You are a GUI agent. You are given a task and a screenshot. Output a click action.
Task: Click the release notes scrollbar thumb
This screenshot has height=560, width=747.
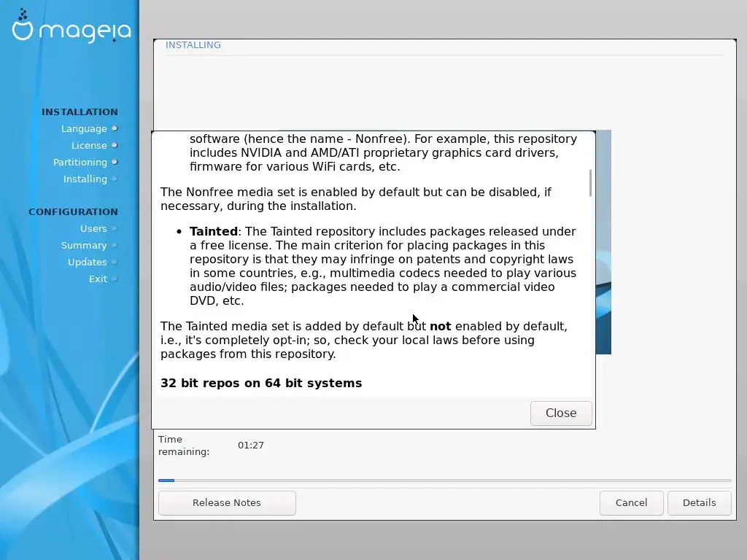pos(590,183)
